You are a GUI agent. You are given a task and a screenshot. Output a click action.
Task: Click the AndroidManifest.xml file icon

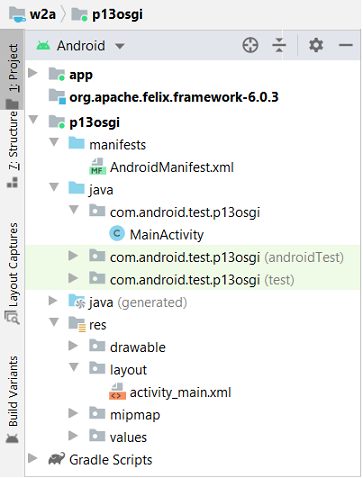97,167
